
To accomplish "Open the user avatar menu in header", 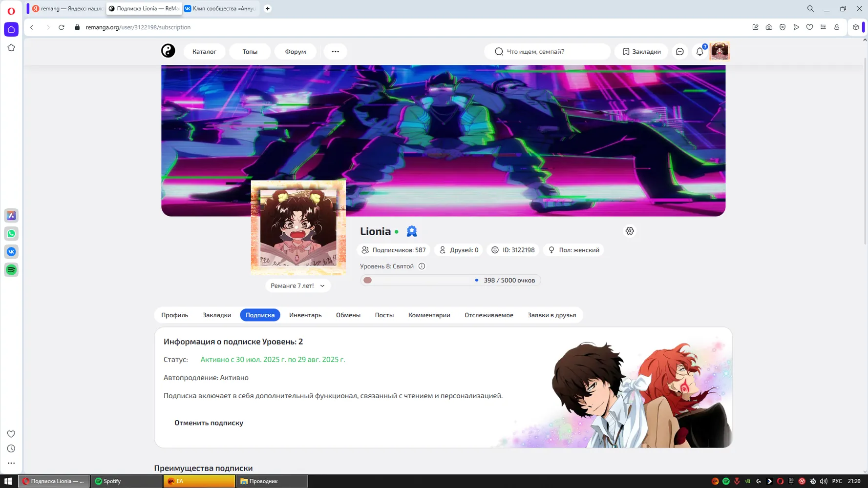I will pyautogui.click(x=720, y=51).
